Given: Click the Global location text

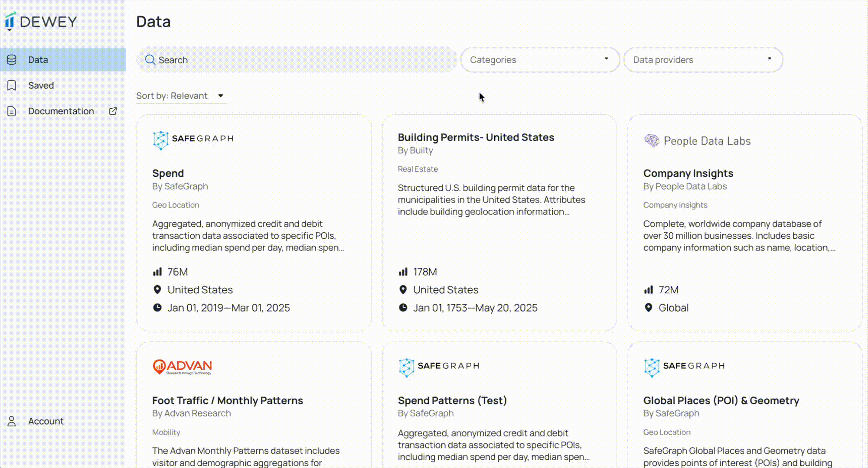Looking at the screenshot, I should tap(673, 308).
